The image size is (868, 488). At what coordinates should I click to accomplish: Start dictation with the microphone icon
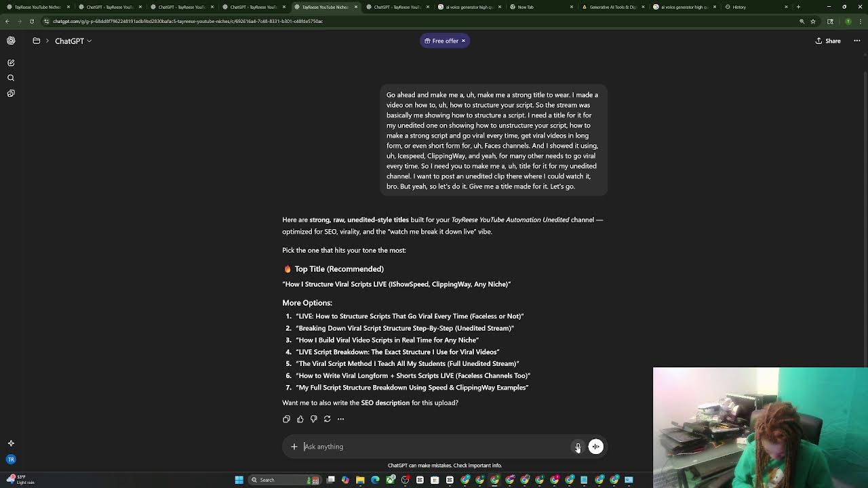pyautogui.click(x=578, y=447)
